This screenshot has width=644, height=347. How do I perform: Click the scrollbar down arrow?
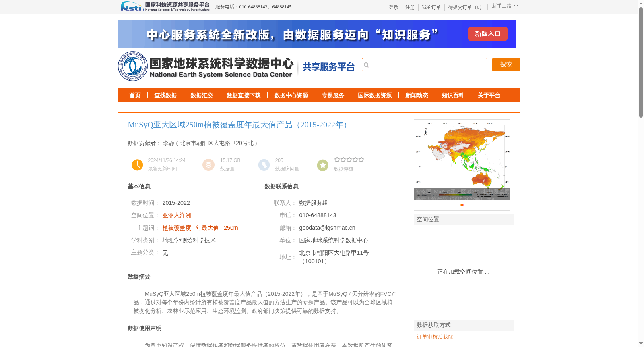(x=641, y=343)
